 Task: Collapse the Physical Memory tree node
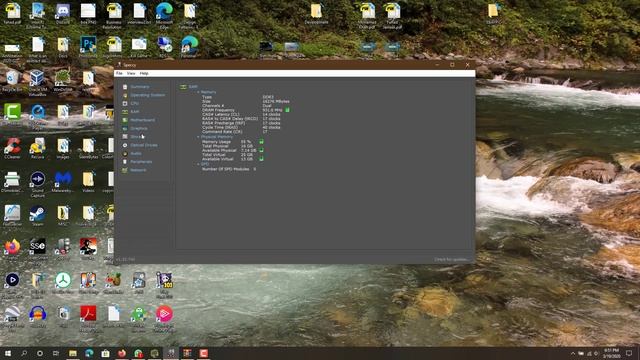pos(198,137)
